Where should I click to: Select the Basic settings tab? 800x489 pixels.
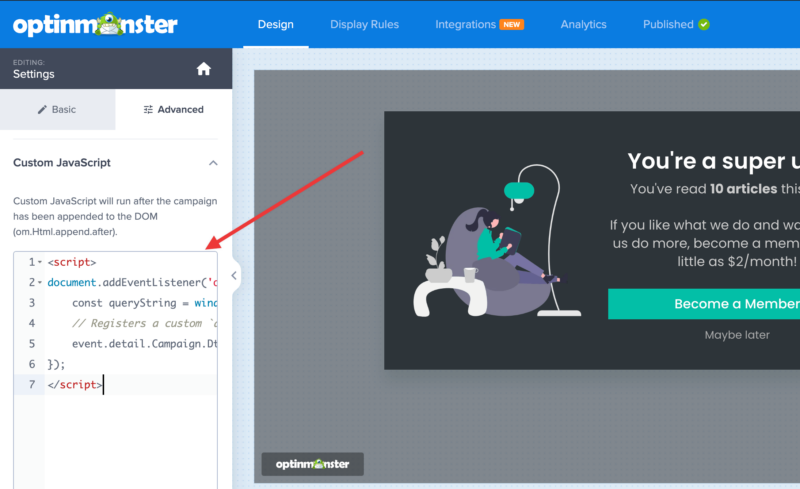click(x=58, y=110)
